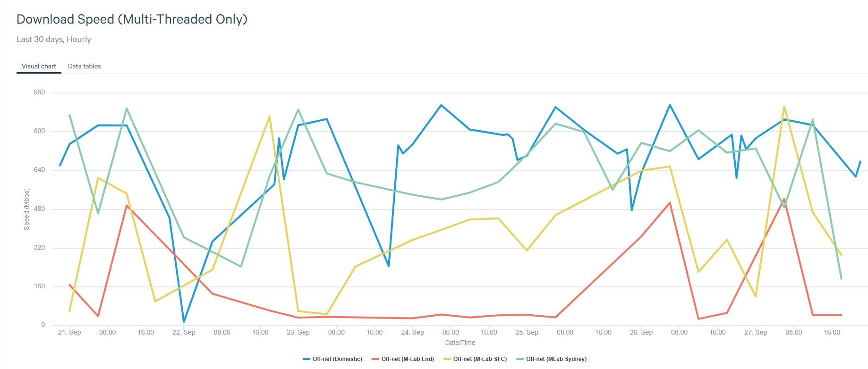Select the Visual chart tab
The height and width of the screenshot is (369, 868).
(39, 66)
